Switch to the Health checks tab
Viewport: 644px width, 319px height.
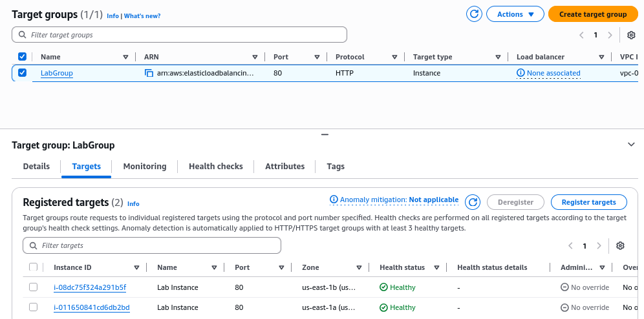[215, 167]
